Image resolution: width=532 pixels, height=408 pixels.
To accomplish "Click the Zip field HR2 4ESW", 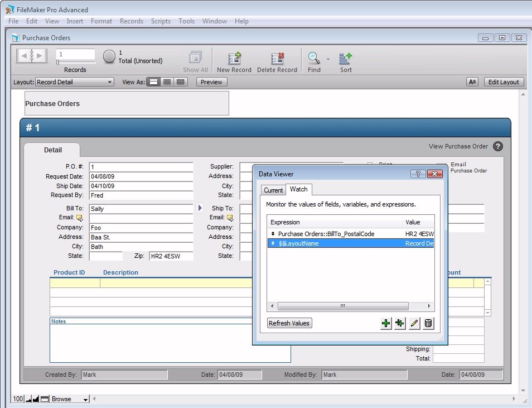I will pyautogui.click(x=171, y=256).
